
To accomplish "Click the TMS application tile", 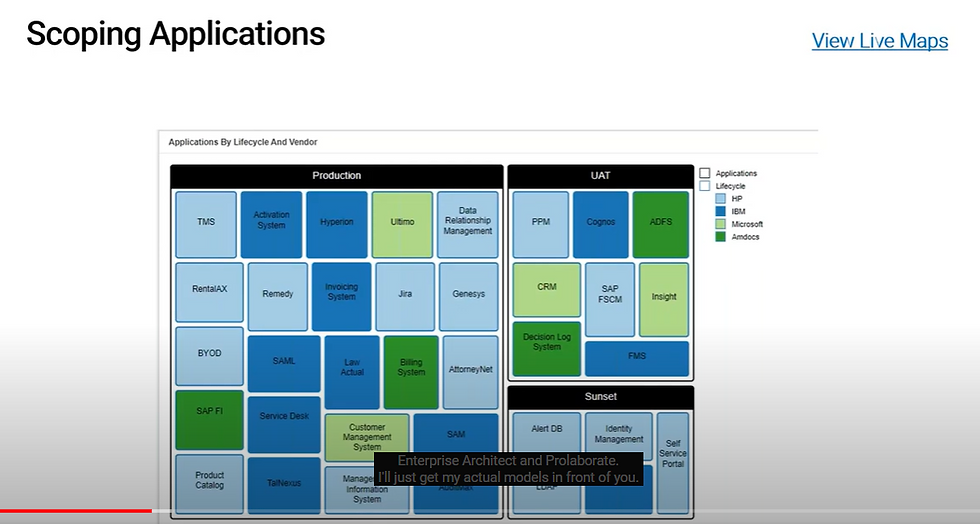I will [206, 224].
